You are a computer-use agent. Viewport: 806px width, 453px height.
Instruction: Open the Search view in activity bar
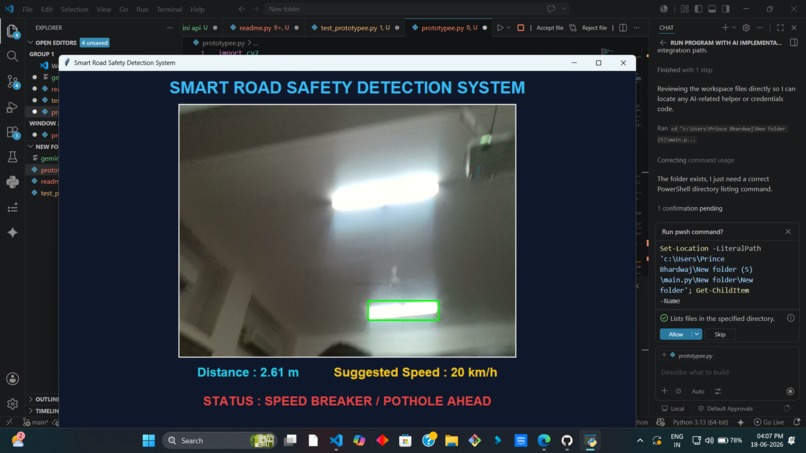coord(12,56)
